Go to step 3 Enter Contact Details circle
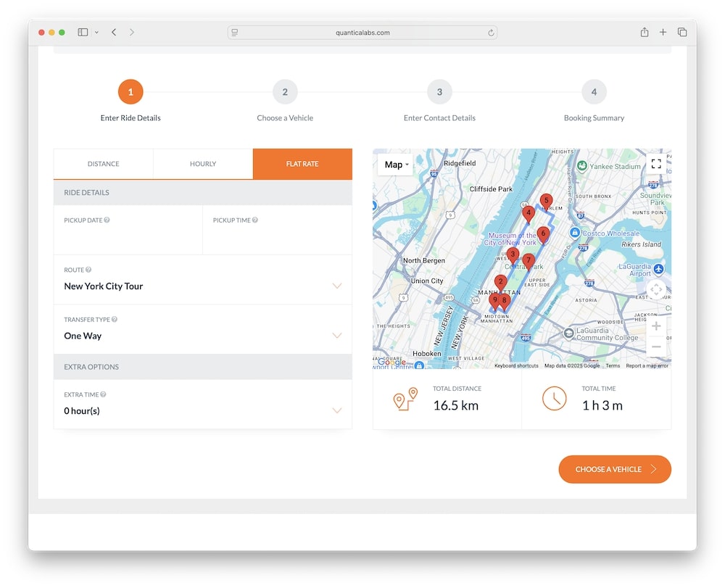The height and width of the screenshot is (588, 725). (x=439, y=91)
